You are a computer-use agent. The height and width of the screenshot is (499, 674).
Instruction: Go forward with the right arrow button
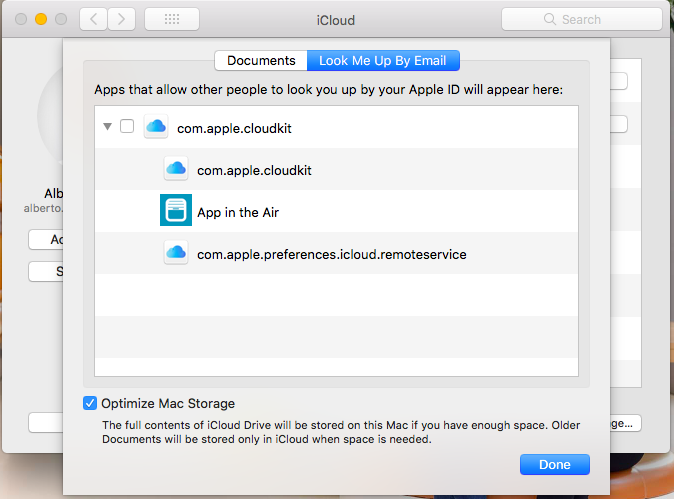pos(122,19)
